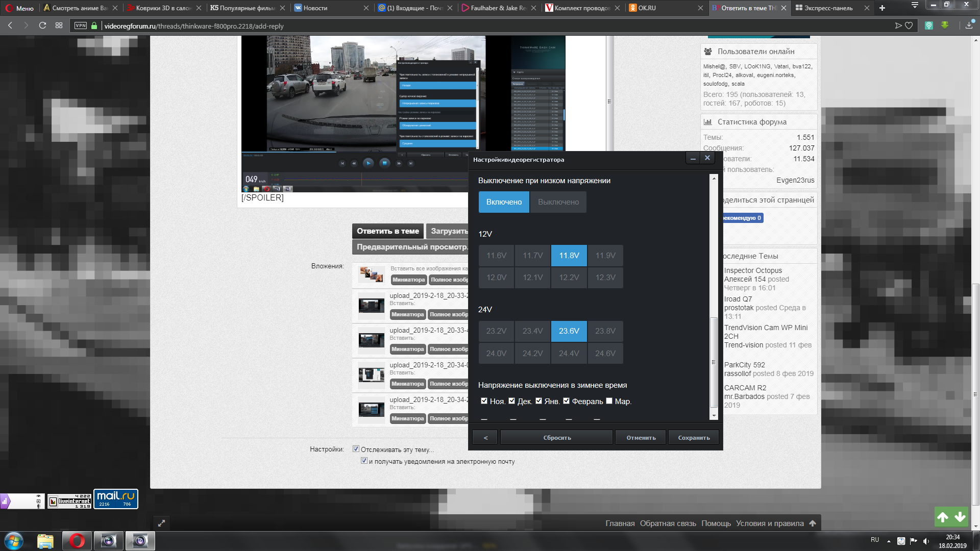This screenshot has height=551, width=980.
Task: Show hidden system tray icons arrow
Action: pyautogui.click(x=889, y=541)
